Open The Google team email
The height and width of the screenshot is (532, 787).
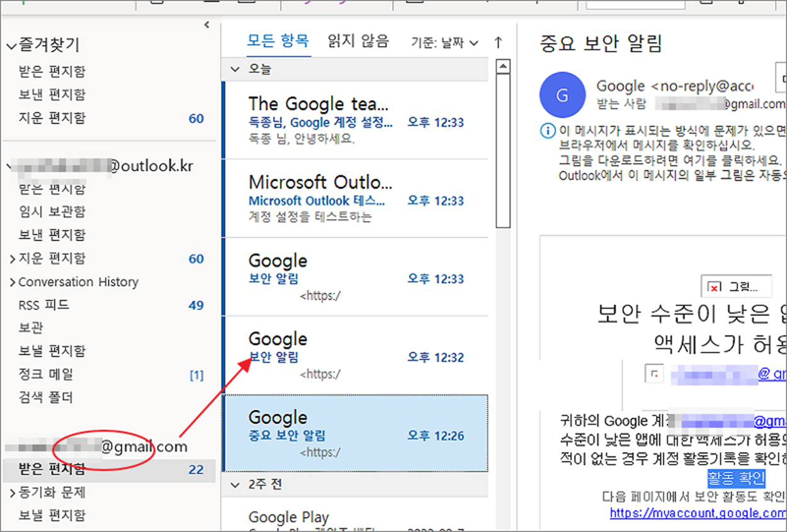tap(356, 120)
